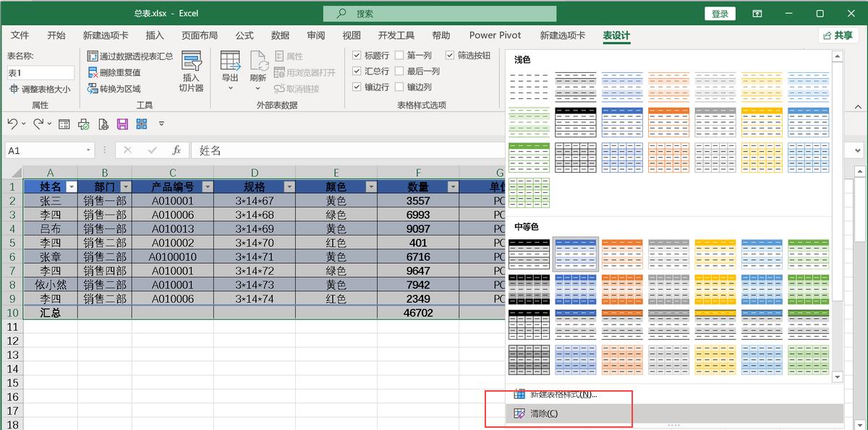
Task: Open the 产品编号 column filter dropdown
Action: (x=207, y=186)
